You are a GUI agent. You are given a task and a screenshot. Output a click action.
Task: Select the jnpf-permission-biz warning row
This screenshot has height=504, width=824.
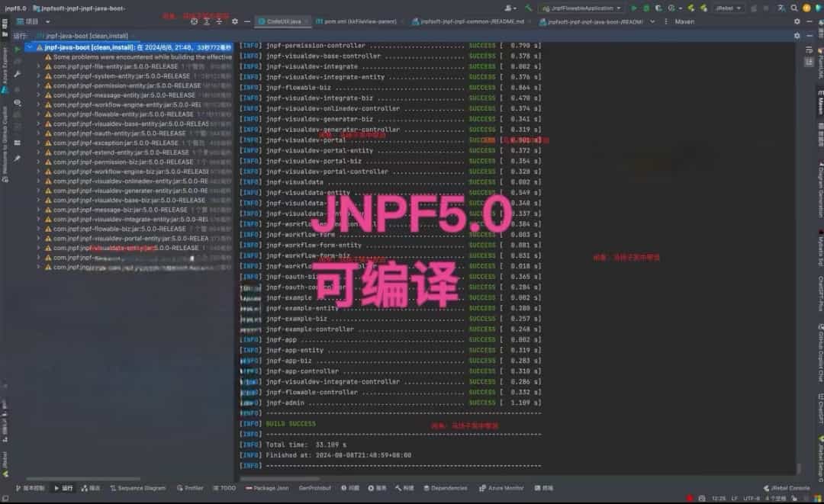pos(135,162)
